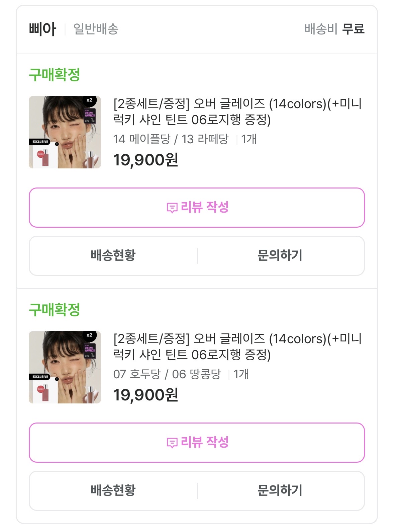Image resolution: width=394 pixels, height=532 pixels.
Task: Open product thumbnail for 메이플당 / 라떼당 order
Action: point(65,132)
